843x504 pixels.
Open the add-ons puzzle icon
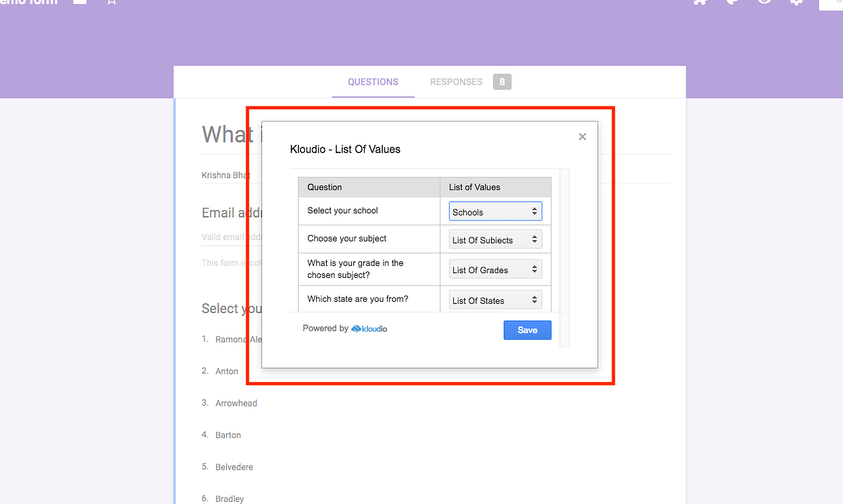click(699, 1)
